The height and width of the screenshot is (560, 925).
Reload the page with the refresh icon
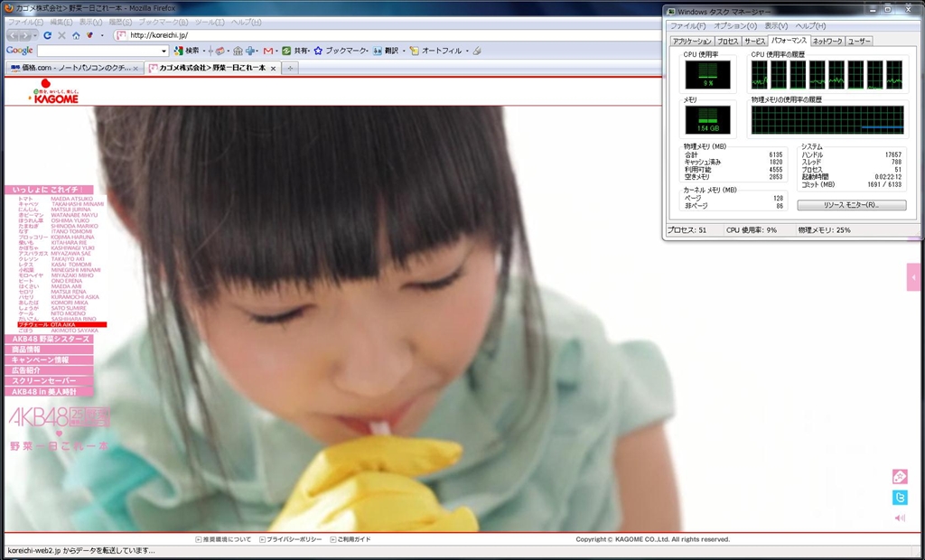pyautogui.click(x=48, y=35)
